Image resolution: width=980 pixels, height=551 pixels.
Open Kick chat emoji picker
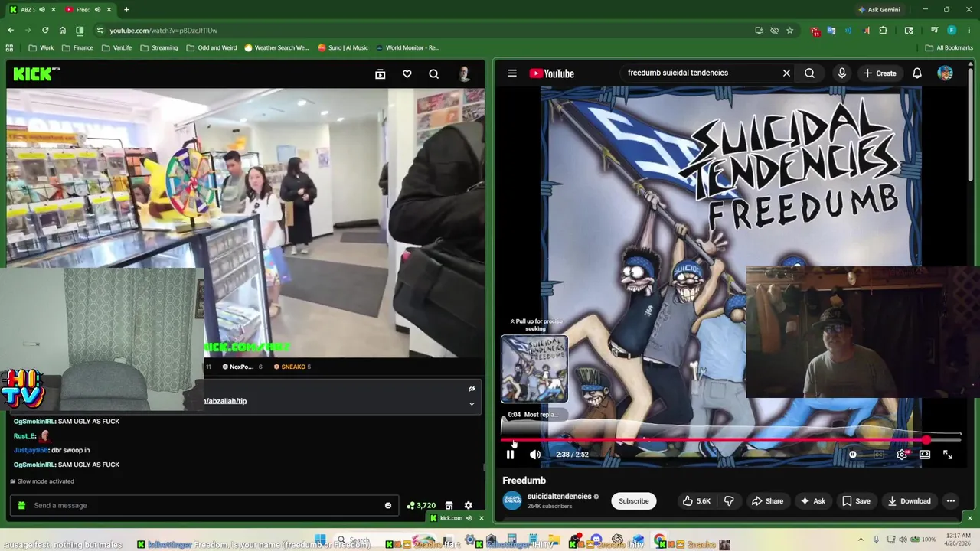(x=387, y=505)
